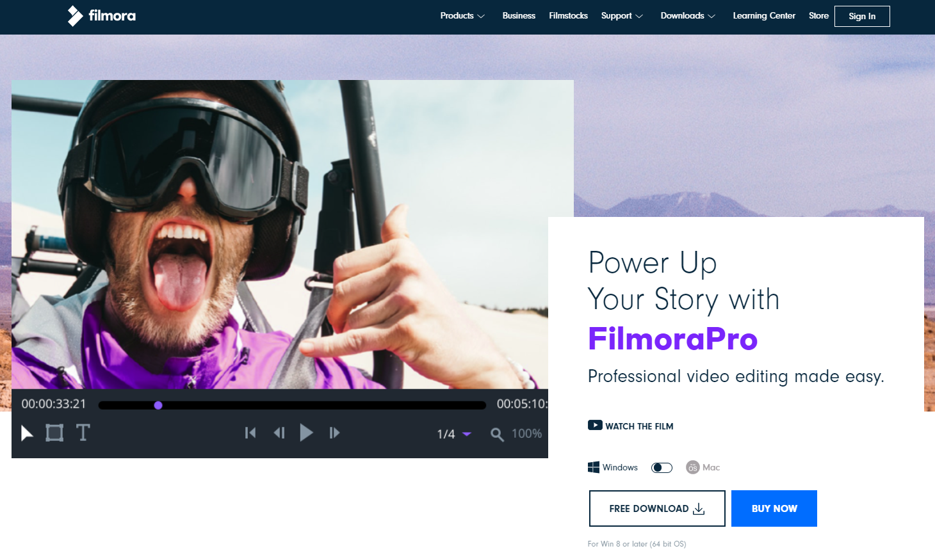Viewport: 935px width, 560px height.
Task: Open the Filmstocks menu item
Action: pos(568,16)
